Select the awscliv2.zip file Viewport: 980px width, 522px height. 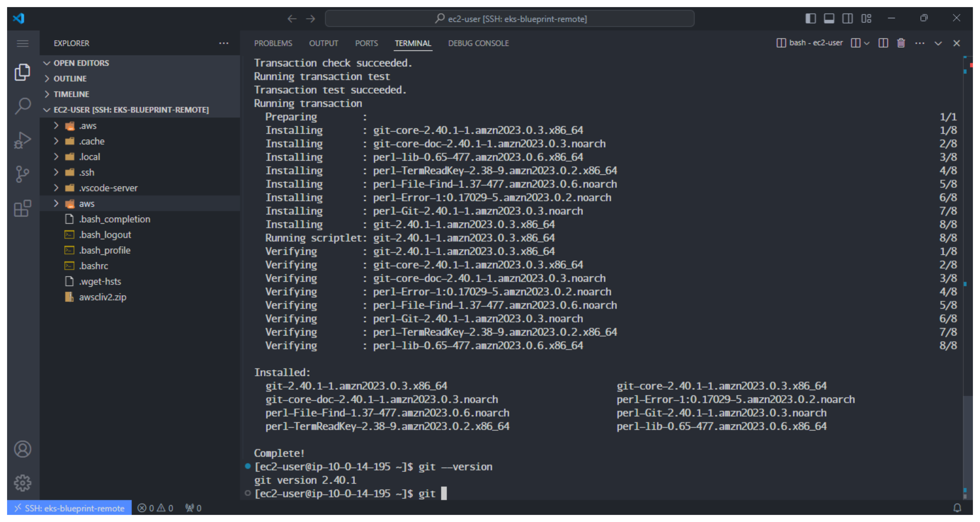140,297
